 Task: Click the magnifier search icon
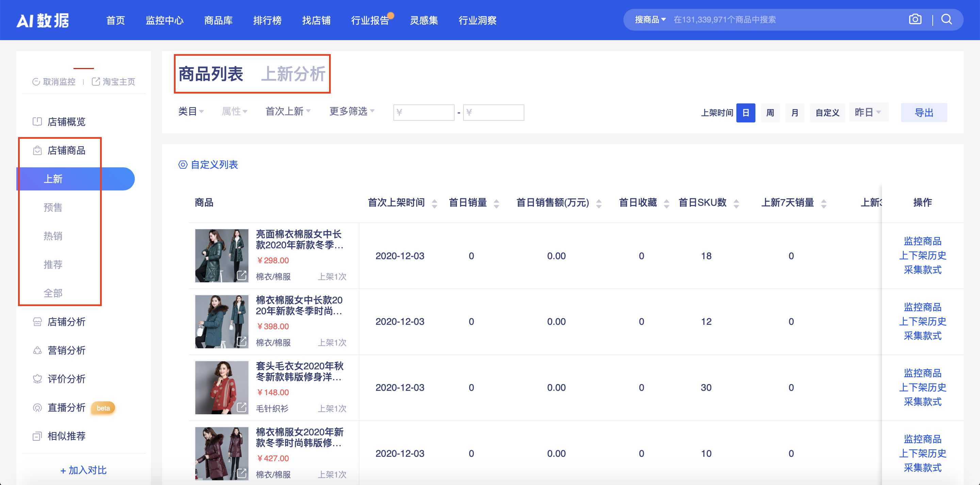(947, 19)
